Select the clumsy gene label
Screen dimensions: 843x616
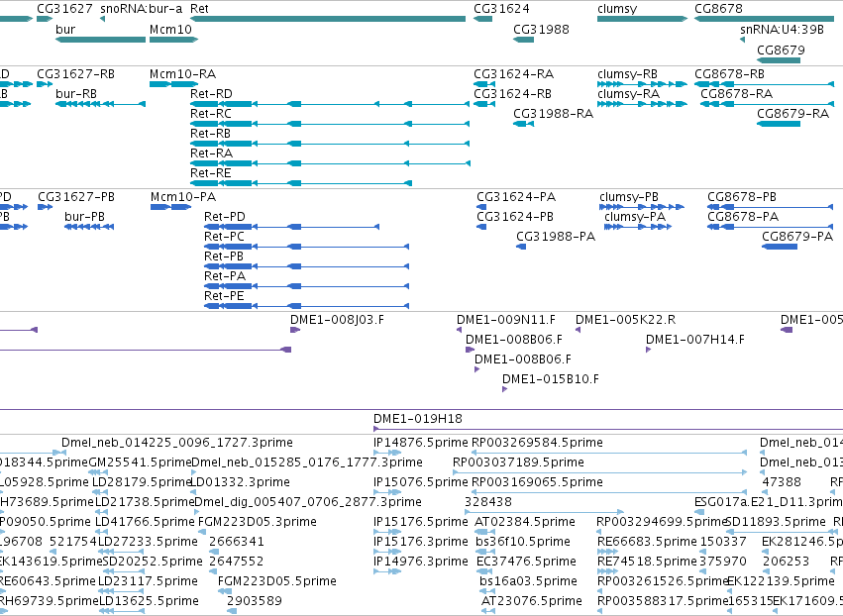coord(617,9)
